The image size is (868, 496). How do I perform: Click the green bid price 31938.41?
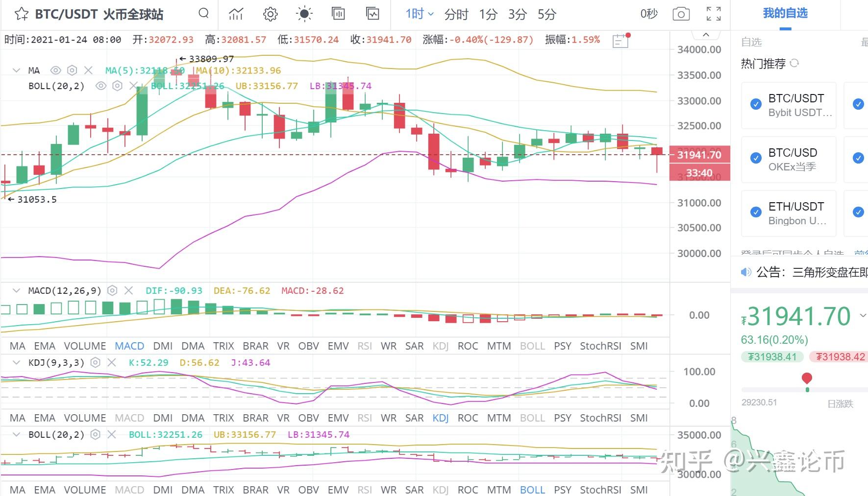click(x=772, y=357)
